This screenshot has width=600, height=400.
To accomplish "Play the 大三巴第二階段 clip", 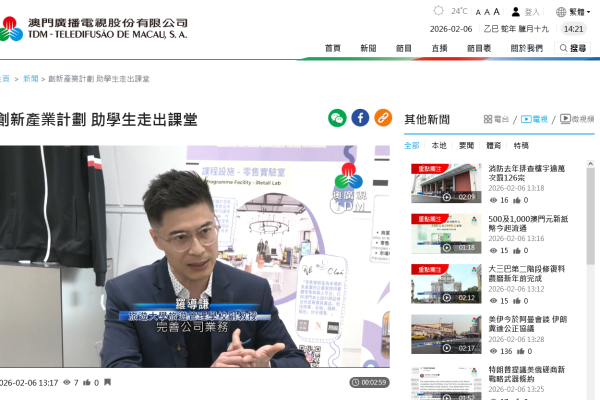I will tap(446, 284).
